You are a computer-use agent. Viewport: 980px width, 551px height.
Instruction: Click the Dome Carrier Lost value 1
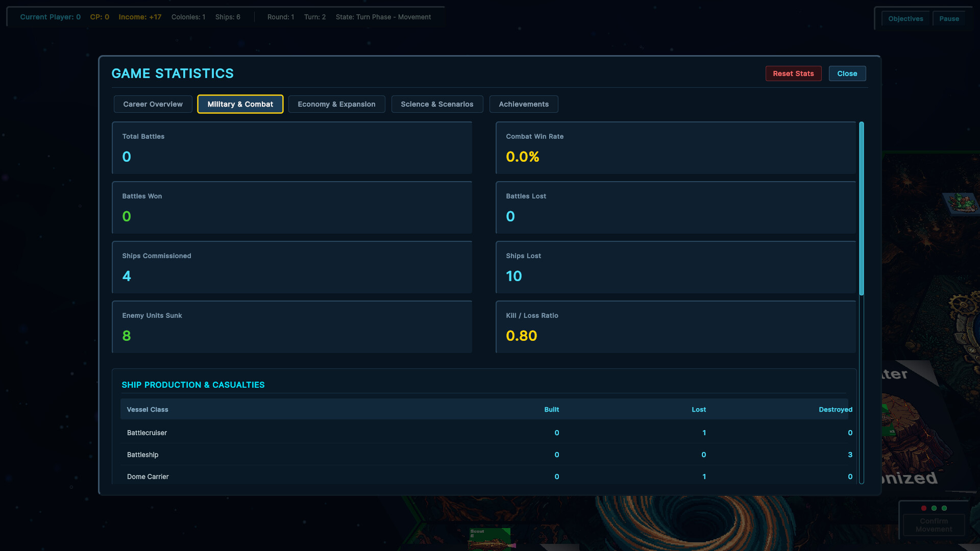[704, 477]
